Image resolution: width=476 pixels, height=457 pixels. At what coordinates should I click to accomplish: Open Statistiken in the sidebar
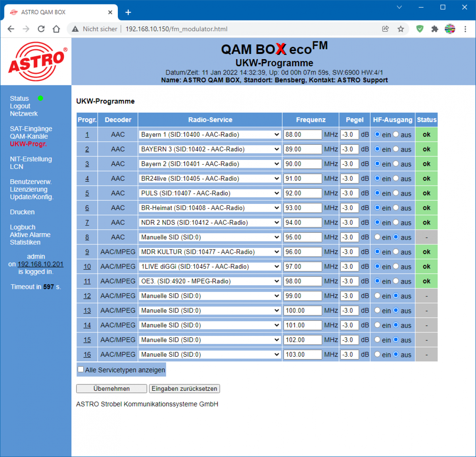click(x=25, y=242)
